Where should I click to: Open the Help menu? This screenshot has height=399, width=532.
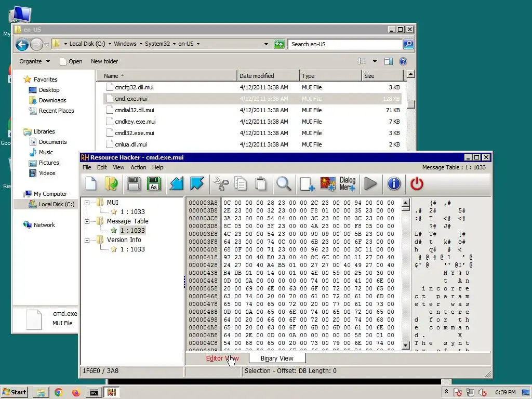[157, 167]
